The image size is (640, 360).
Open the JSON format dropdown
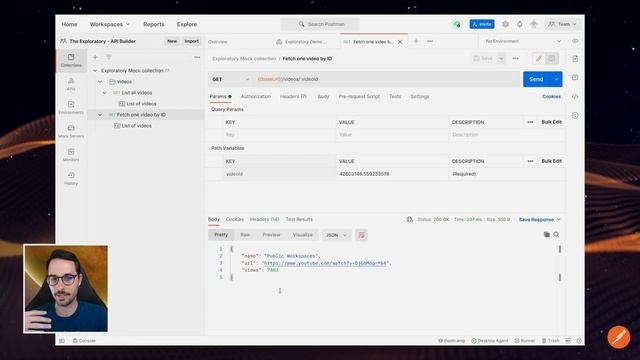pos(336,235)
